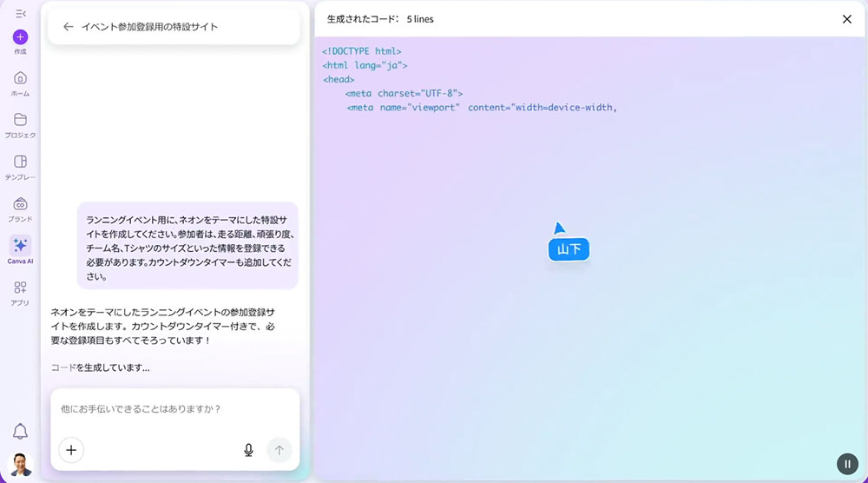Click the chat title イベント参加登録用の特設サイト
Image resolution: width=868 pixels, height=483 pixels.
[x=149, y=27]
